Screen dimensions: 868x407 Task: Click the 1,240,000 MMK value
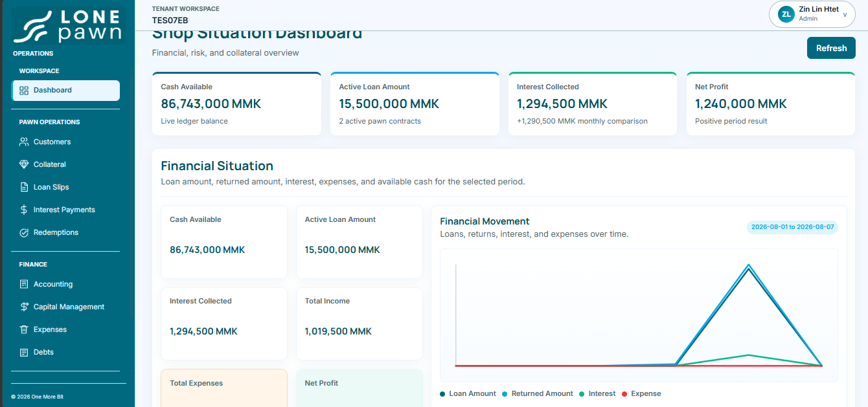pos(741,104)
